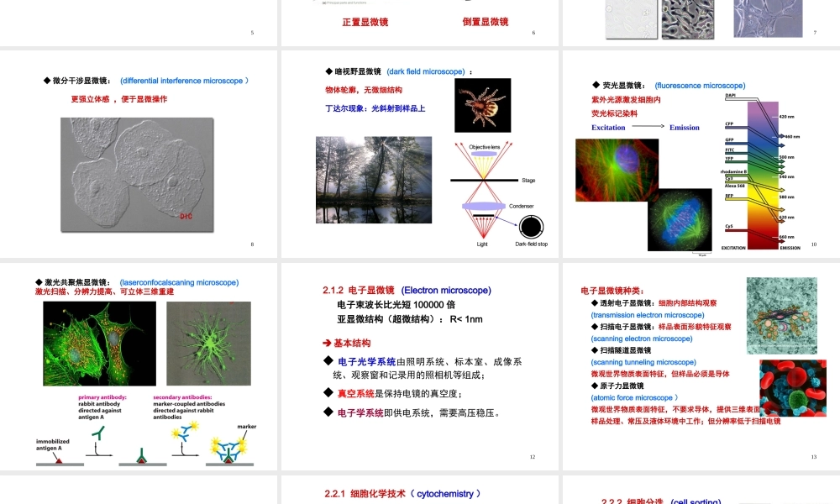The height and width of the screenshot is (504, 840).
Task: Select the Dark-field stop diagram on slide 9
Action: (532, 225)
